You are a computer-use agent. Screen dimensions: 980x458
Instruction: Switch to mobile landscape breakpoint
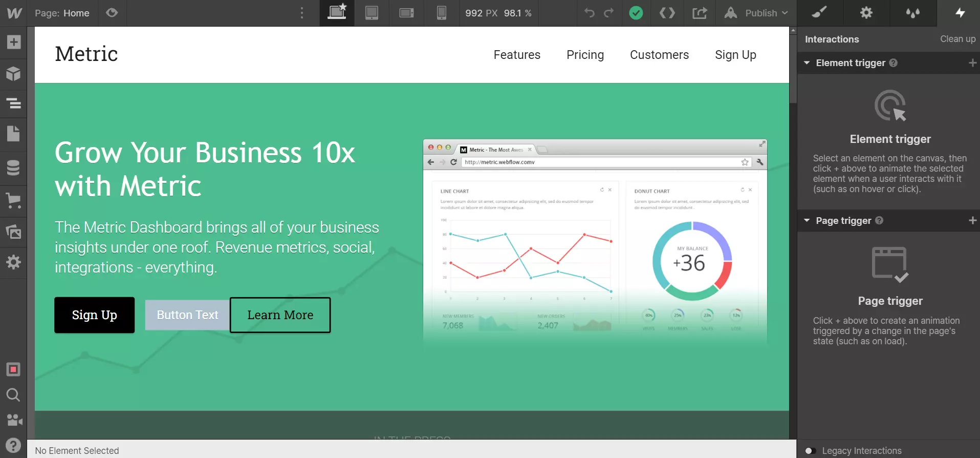406,13
